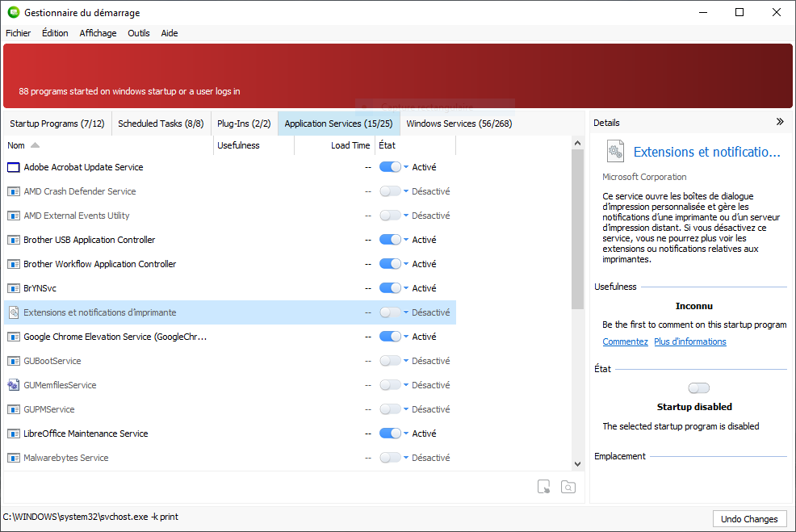Click the open file location folder icon
Image resolution: width=796 pixels, height=532 pixels.
(x=568, y=487)
